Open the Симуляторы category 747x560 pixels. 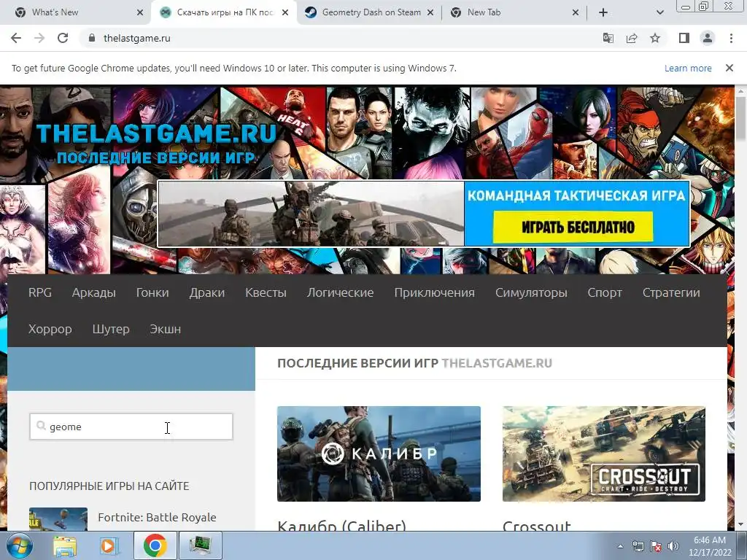click(531, 292)
